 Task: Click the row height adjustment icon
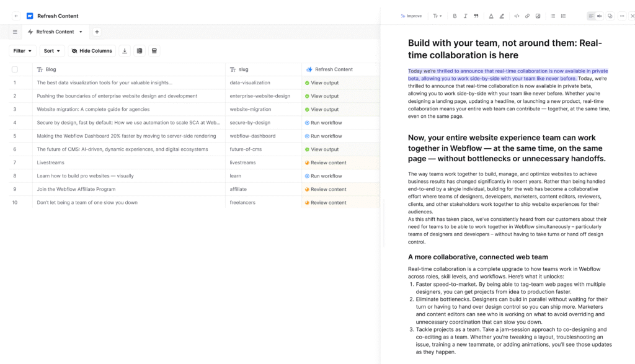[x=154, y=51]
